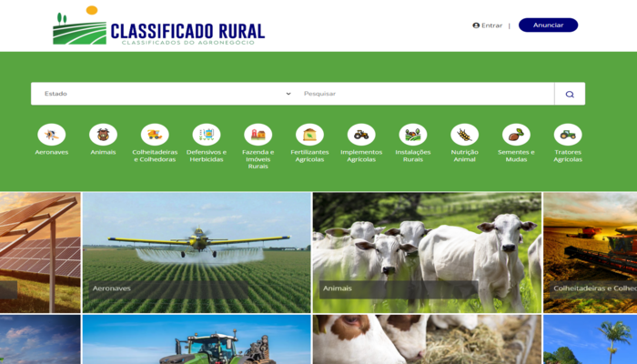Open the Nutrição Animal wheat icon
Viewport: 637px width, 364px height.
tap(464, 135)
